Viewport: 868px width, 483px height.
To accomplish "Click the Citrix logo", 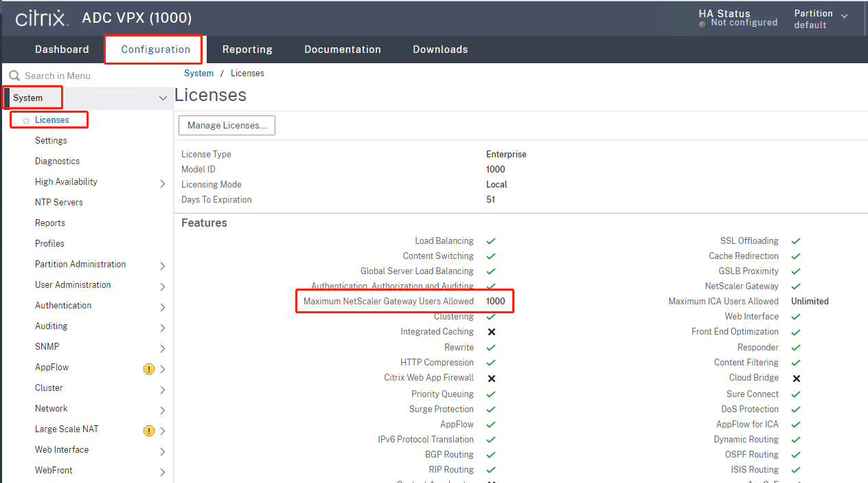I will [x=41, y=18].
